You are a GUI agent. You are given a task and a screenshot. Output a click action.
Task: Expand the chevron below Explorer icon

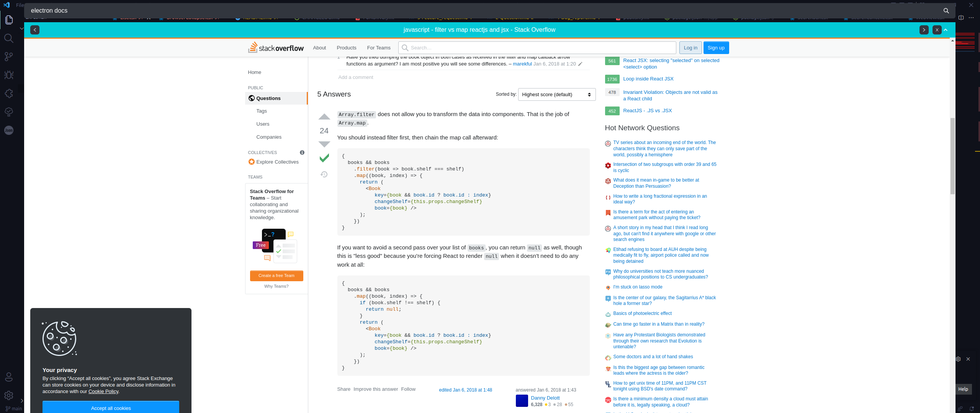point(22,28)
